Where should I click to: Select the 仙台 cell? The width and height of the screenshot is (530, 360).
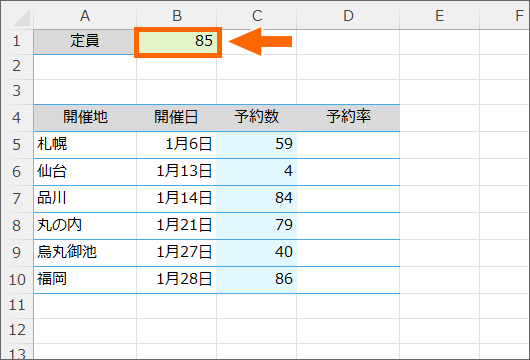coord(85,172)
